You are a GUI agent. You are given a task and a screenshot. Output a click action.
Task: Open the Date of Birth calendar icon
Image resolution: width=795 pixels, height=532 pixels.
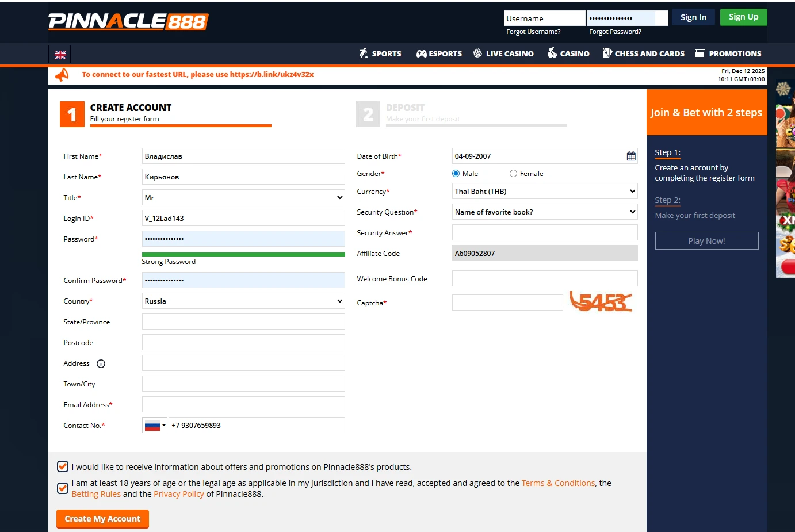coord(631,156)
